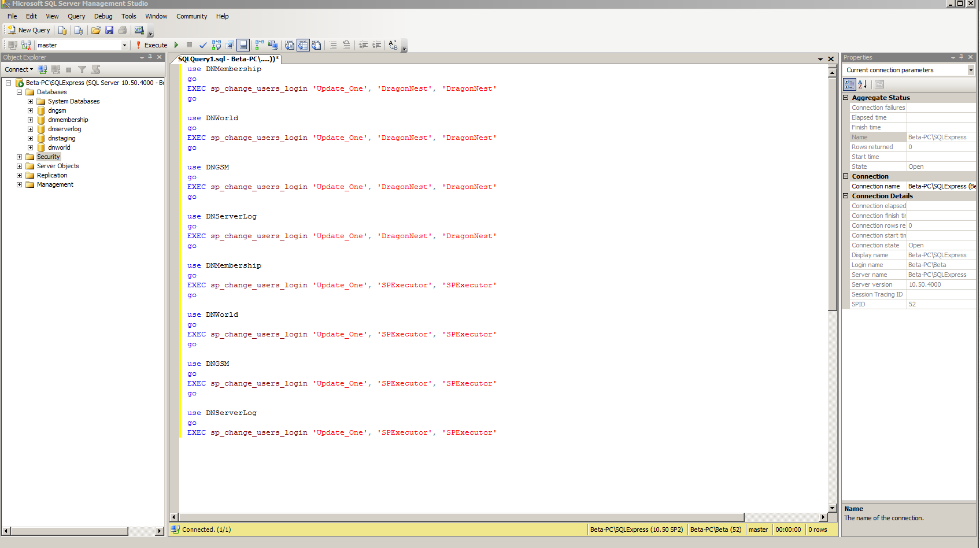This screenshot has height=548, width=980.
Task: Open the Connect dropdown in Object Explorer
Action: (19, 69)
